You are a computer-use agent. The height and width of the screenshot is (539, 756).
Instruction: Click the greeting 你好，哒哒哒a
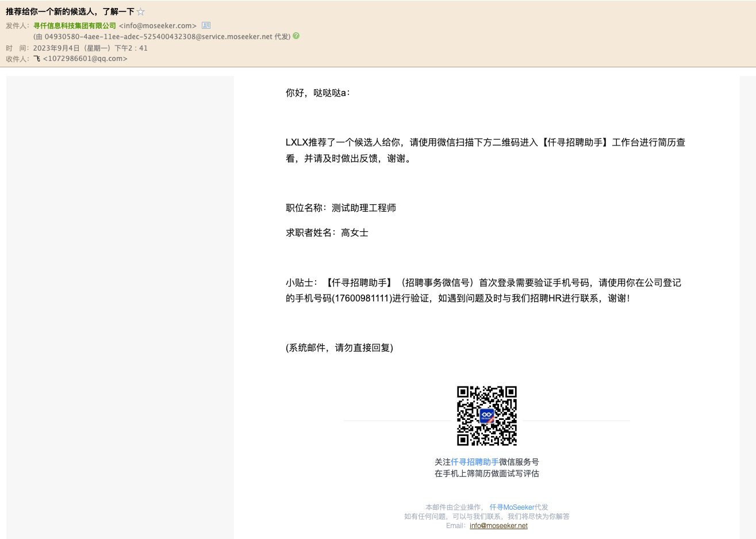point(318,93)
